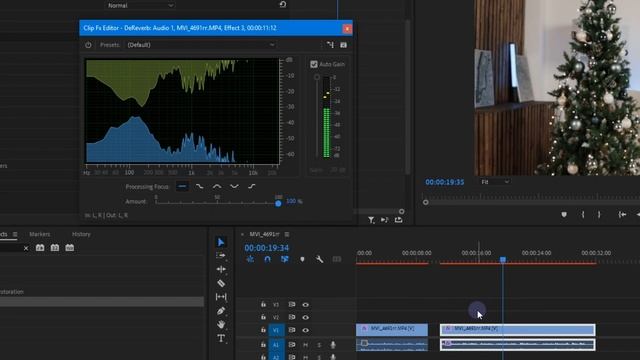This screenshot has height=360, width=640.
Task: Toggle the YUV Effects filter icon
Action: click(70, 248)
